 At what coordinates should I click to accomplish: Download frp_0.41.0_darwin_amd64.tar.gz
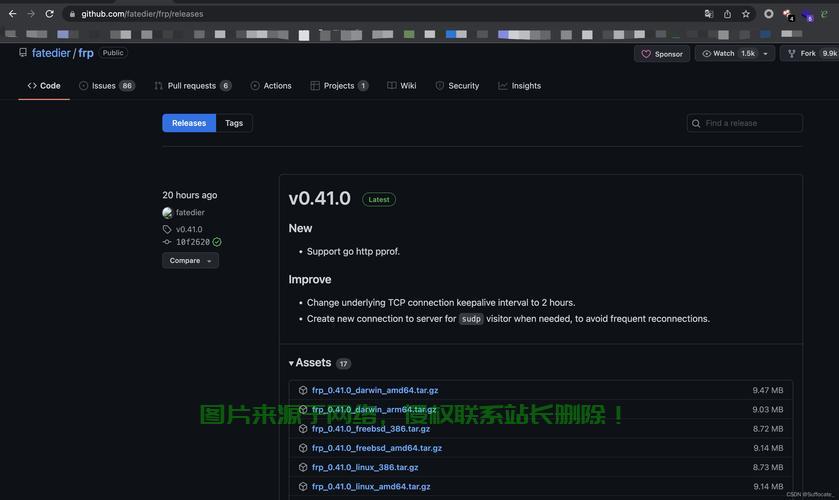pyautogui.click(x=375, y=390)
